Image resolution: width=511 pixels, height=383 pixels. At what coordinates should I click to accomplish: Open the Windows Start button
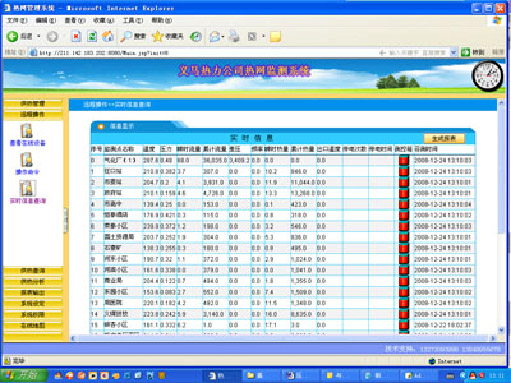(x=23, y=376)
